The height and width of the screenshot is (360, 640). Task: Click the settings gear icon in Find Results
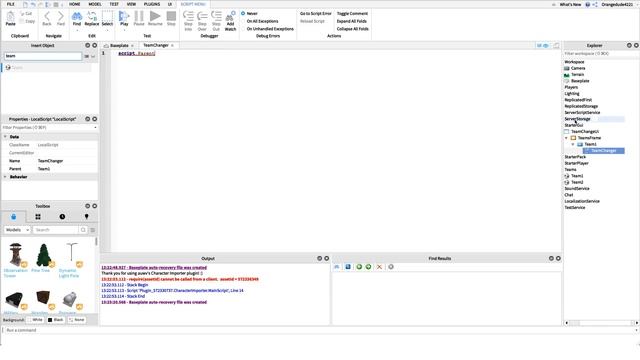pyautogui.click(x=391, y=267)
